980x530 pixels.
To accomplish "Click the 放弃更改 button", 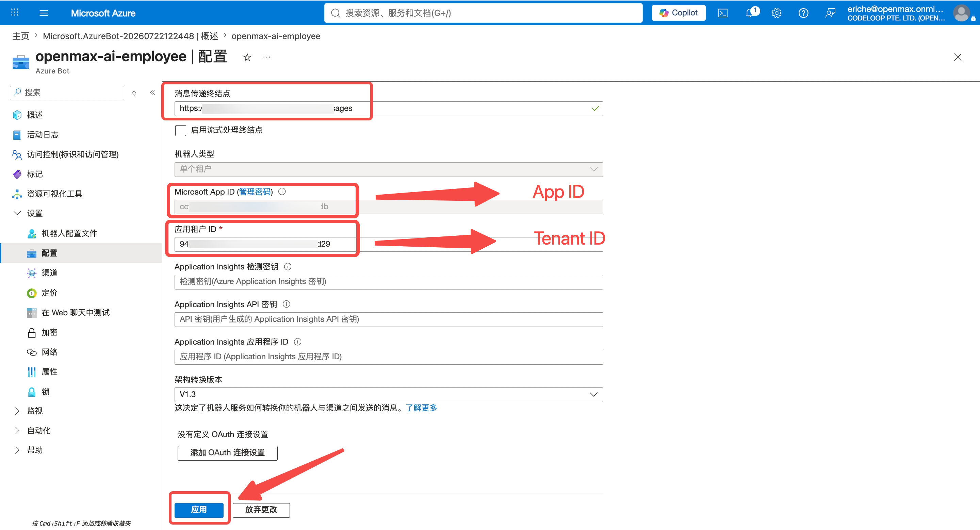I will (261, 510).
